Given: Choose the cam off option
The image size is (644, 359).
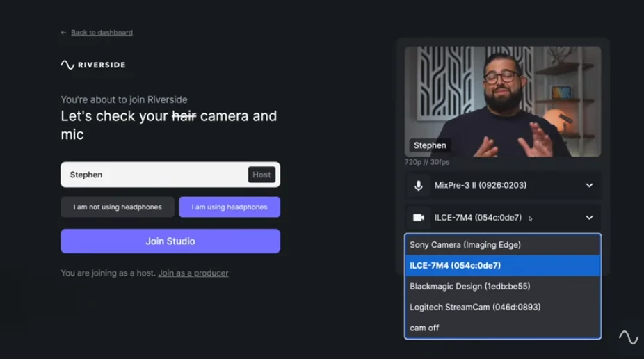Looking at the screenshot, I should pos(503,328).
